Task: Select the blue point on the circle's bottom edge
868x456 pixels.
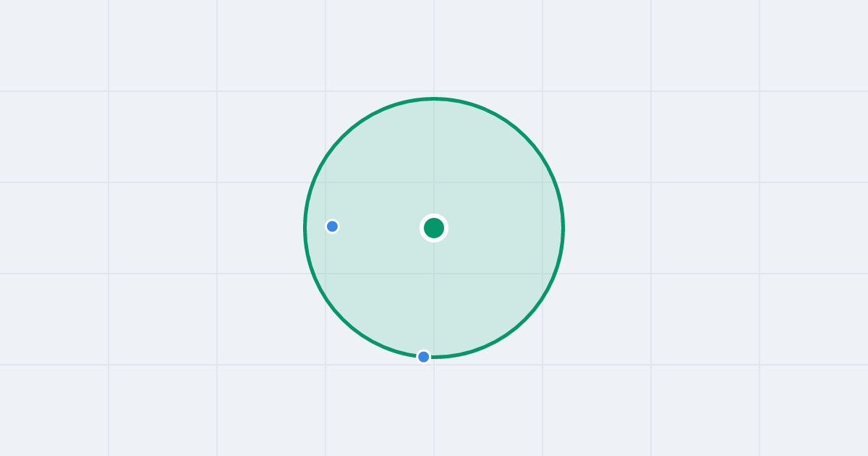Action: coord(424,357)
